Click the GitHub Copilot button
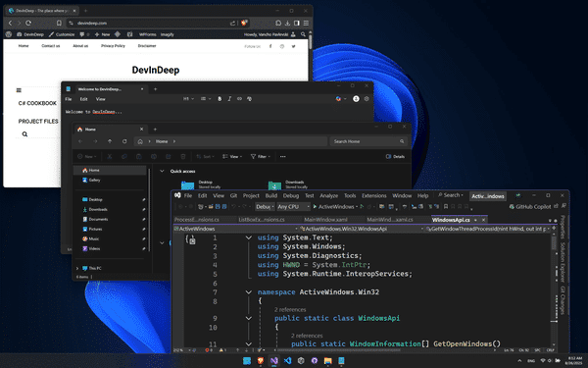This screenshot has height=368, width=588. 529,206
